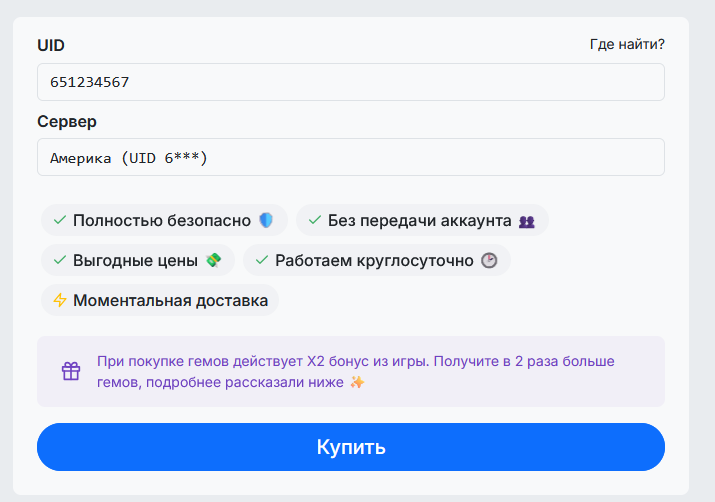Screen dimensions: 715x502
Task: Click the 'Сервер' field label
Action: click(x=67, y=122)
